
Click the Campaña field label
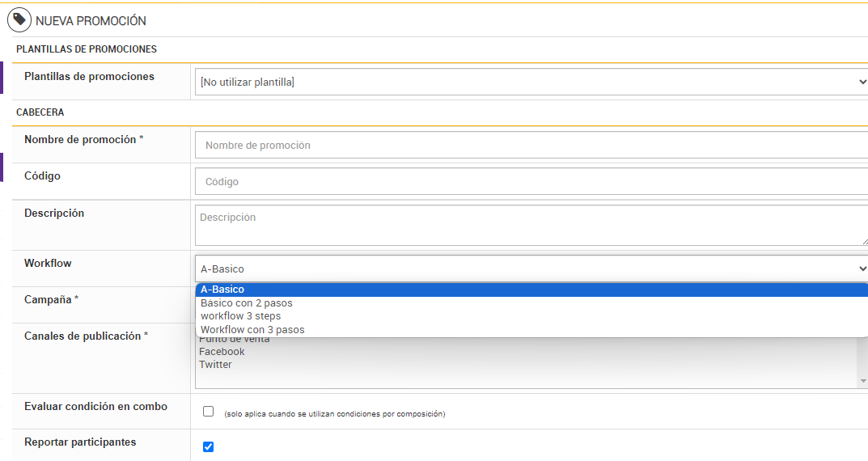pyautogui.click(x=51, y=299)
